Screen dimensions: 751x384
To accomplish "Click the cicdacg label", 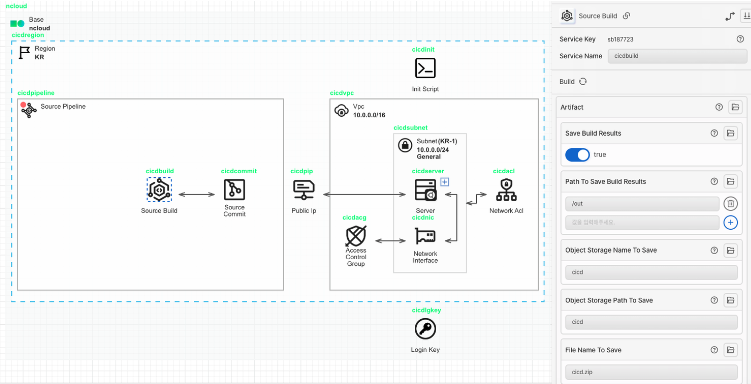I will tap(354, 217).
